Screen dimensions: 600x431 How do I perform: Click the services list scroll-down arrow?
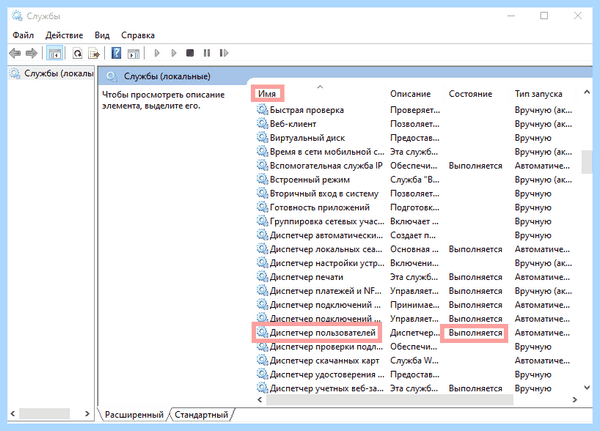pyautogui.click(x=587, y=388)
